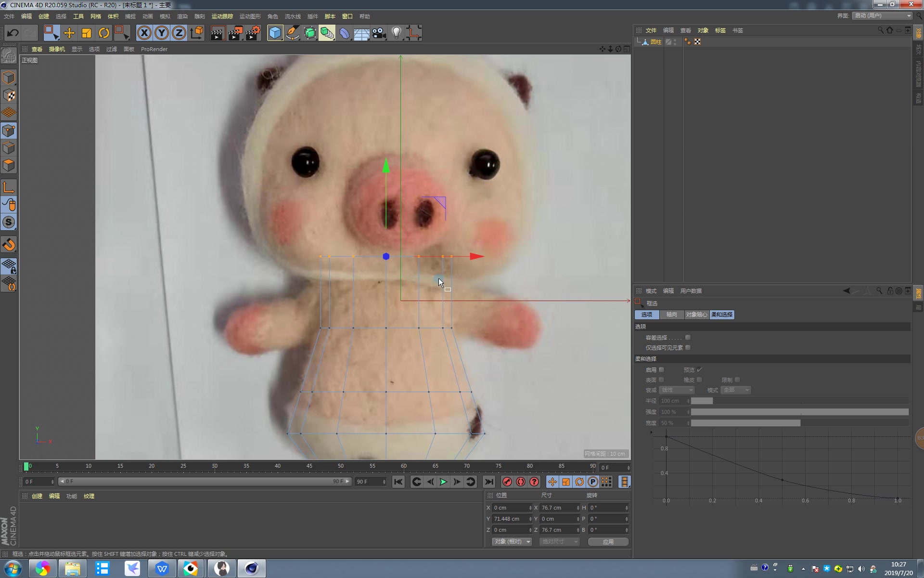Add a Light object
This screenshot has height=578, width=924.
(397, 33)
